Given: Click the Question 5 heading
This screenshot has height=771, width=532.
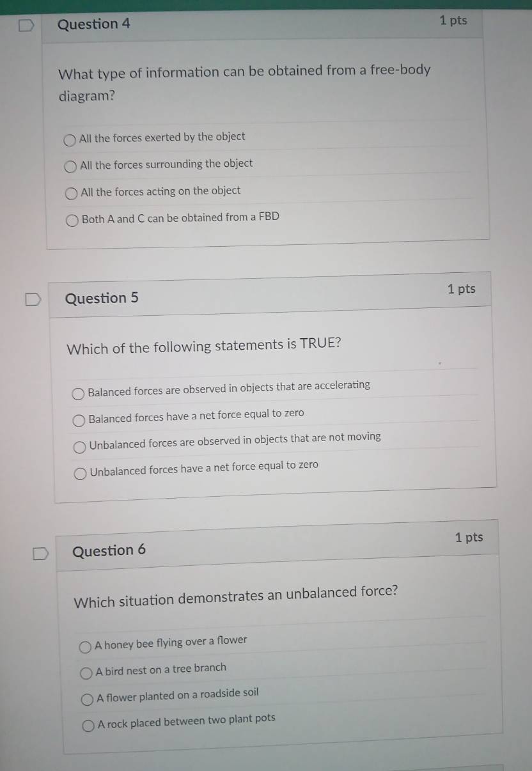Looking at the screenshot, I should [x=102, y=299].
